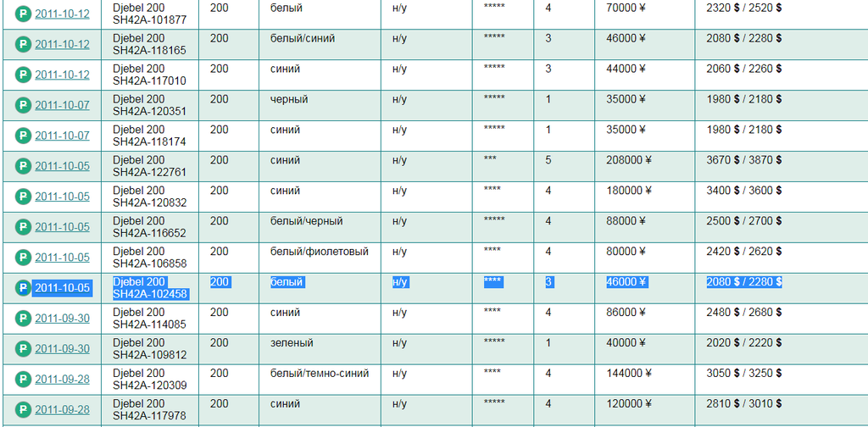Image resolution: width=868 pixels, height=427 pixels.
Task: Click the selected model cell Djebel 200 SH42A-102458
Action: pyautogui.click(x=151, y=287)
